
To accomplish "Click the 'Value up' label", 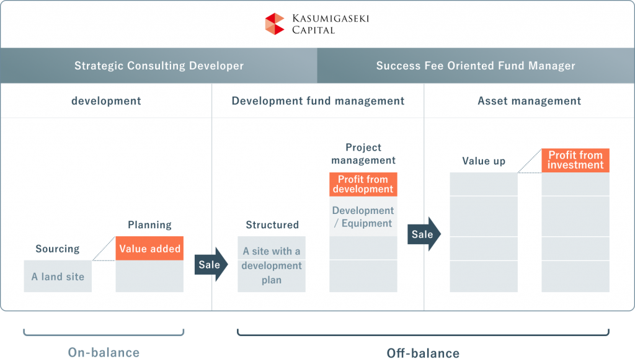I will 484,161.
